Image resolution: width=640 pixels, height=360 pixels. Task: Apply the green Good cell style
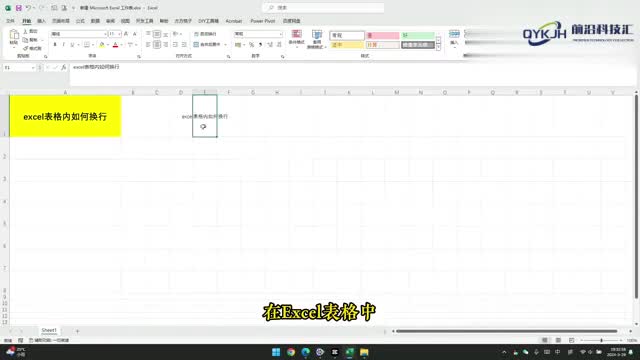pos(418,36)
